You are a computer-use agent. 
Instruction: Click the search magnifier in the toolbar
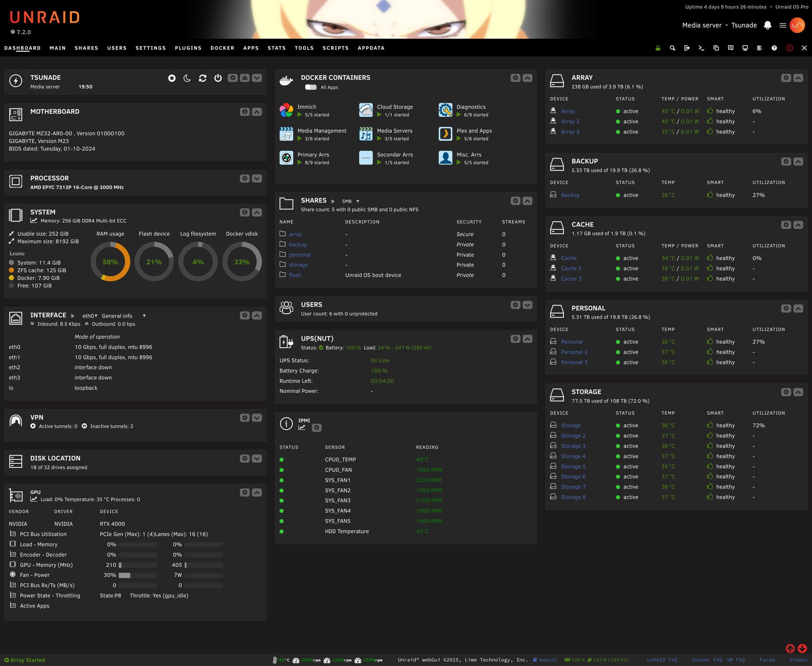coord(672,48)
